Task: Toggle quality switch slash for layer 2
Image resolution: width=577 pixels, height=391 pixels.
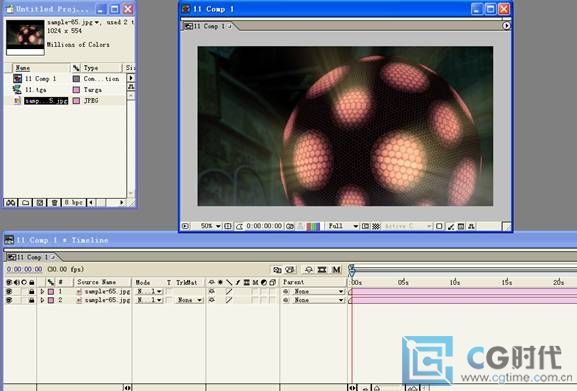Action: pos(229,300)
